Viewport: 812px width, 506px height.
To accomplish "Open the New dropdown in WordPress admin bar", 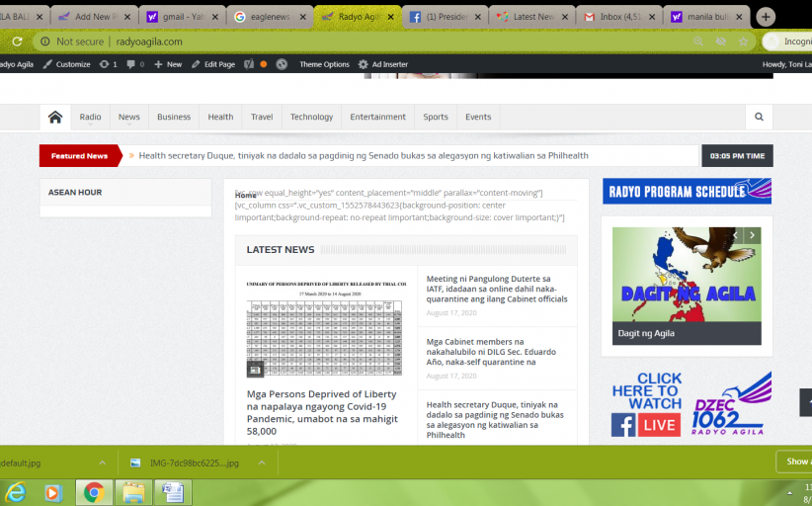I will [x=168, y=64].
